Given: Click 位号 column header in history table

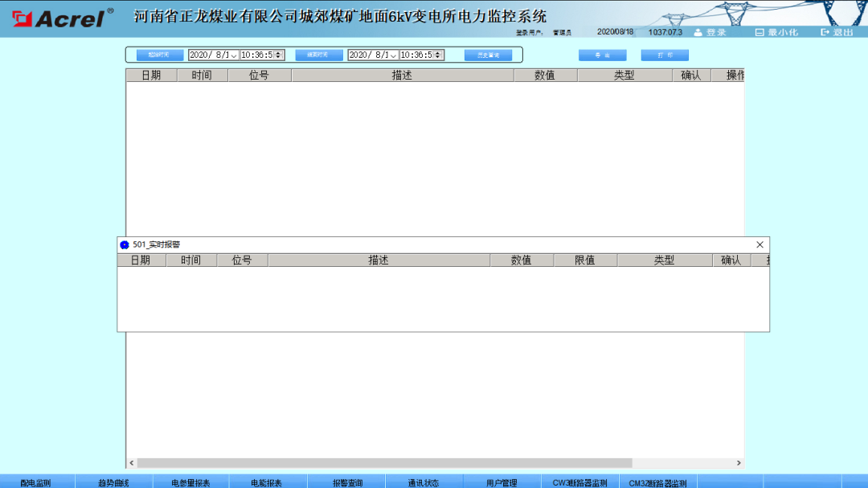Looking at the screenshot, I should pyautogui.click(x=259, y=76).
